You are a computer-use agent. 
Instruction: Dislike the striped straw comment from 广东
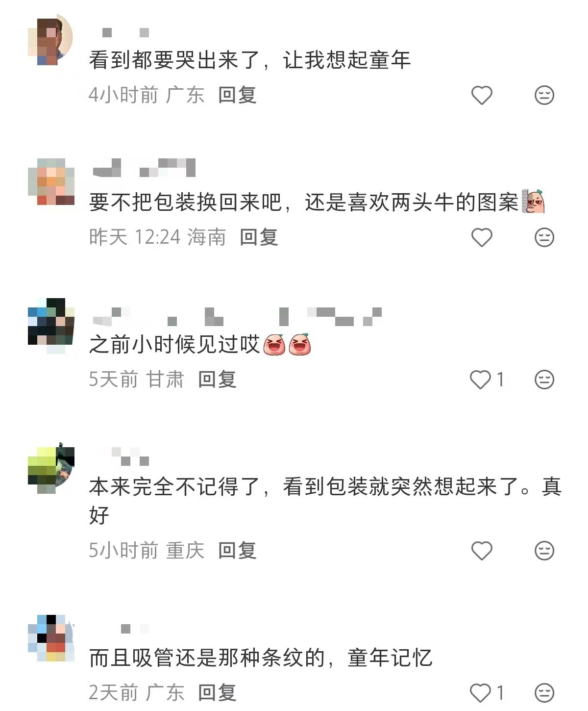point(544,693)
